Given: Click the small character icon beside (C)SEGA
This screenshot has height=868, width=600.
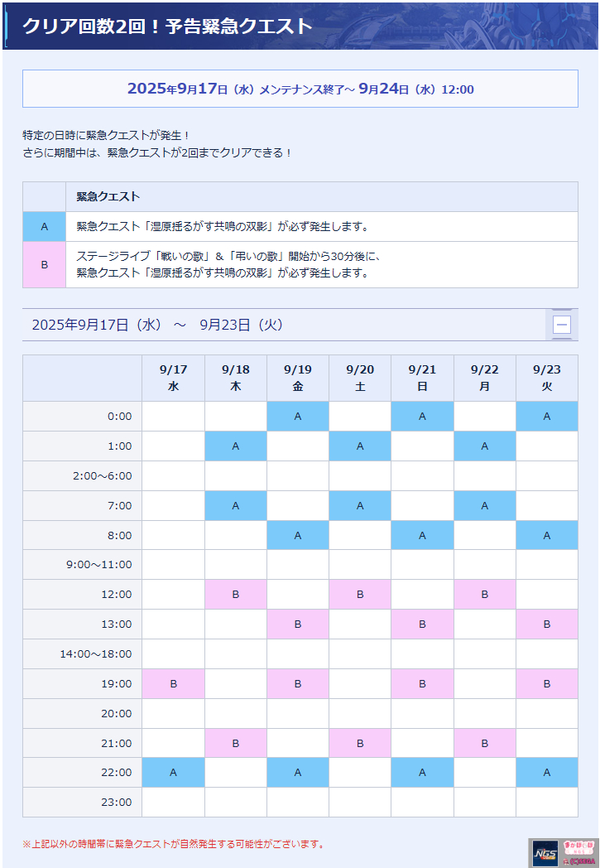Looking at the screenshot, I should (566, 862).
